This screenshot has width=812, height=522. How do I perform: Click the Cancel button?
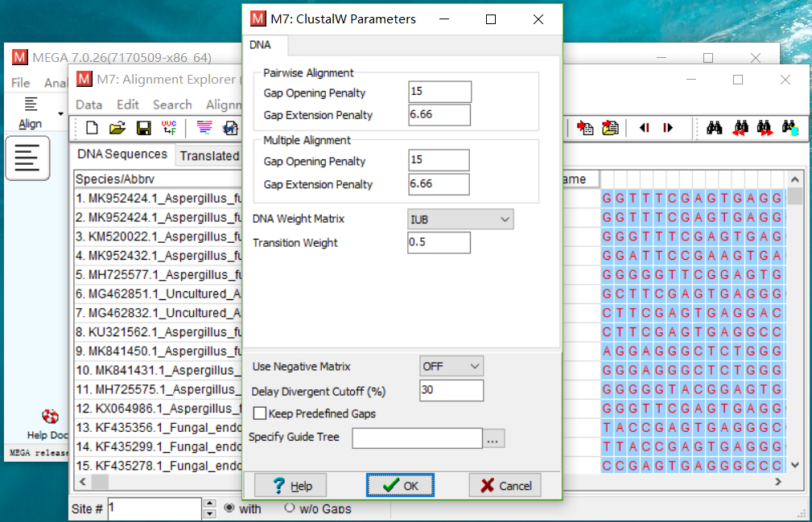pyautogui.click(x=505, y=485)
